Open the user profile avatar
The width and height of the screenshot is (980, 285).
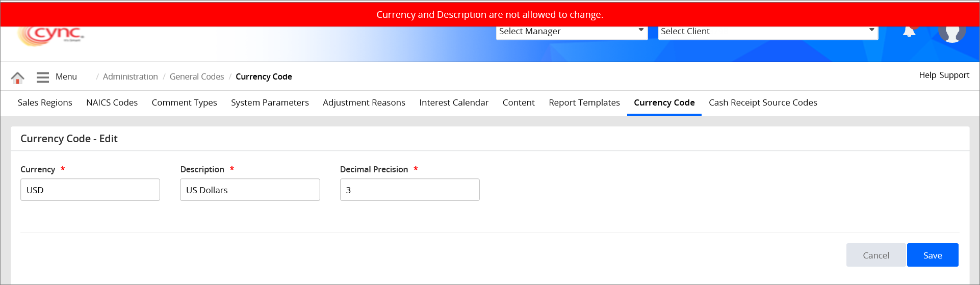point(952,33)
